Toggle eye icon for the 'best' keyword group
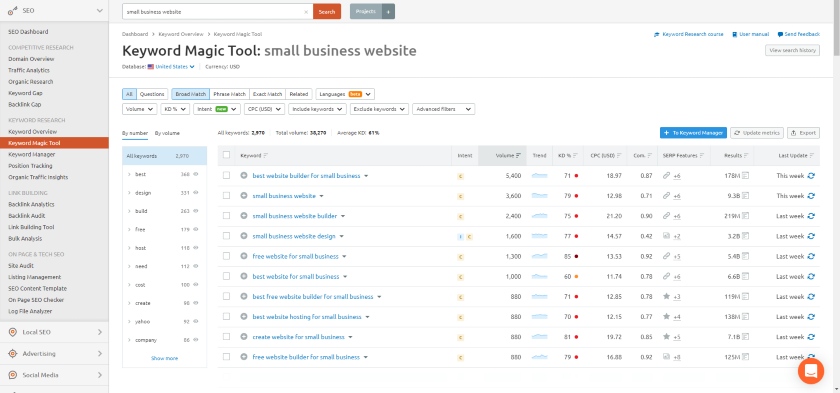The image size is (840, 393). (196, 174)
